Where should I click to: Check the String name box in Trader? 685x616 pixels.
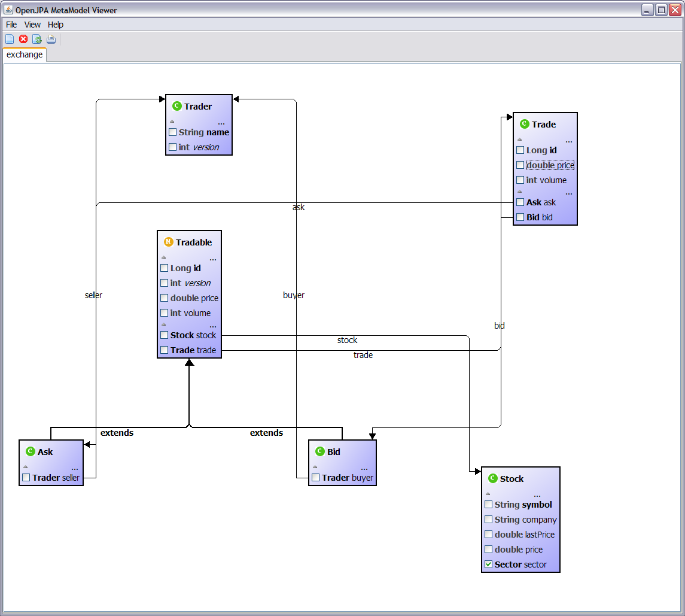tap(172, 132)
